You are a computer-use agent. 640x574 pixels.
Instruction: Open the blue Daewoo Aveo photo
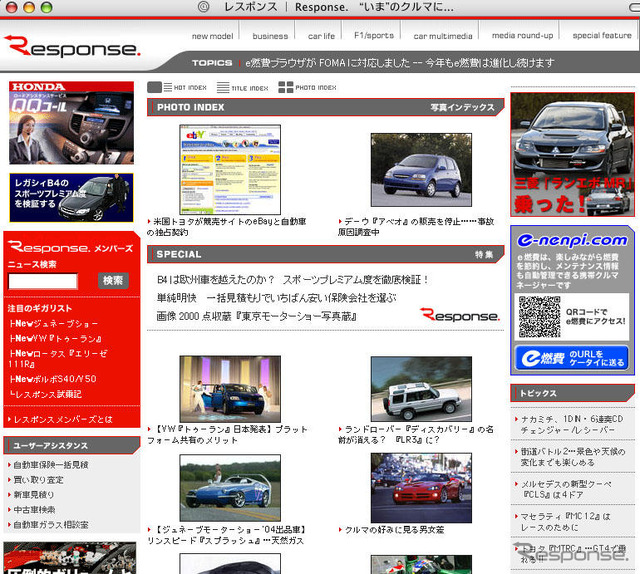coord(421,170)
